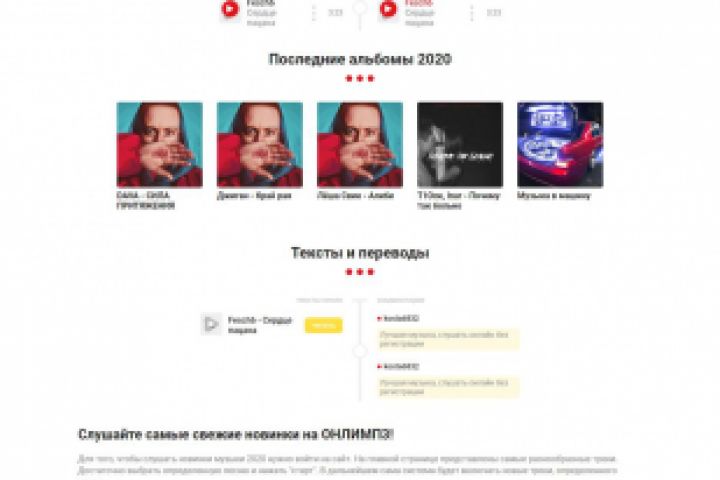Open the three-dot menu of the left track
This screenshot has height=480, width=720.
click(x=314, y=13)
